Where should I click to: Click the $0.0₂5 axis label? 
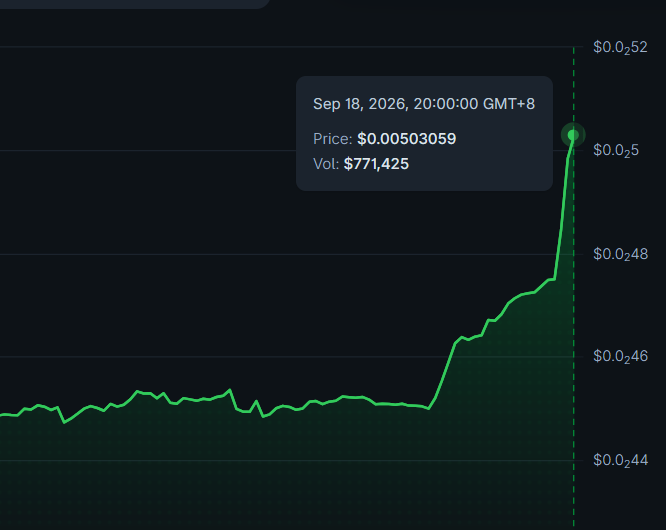click(x=616, y=150)
